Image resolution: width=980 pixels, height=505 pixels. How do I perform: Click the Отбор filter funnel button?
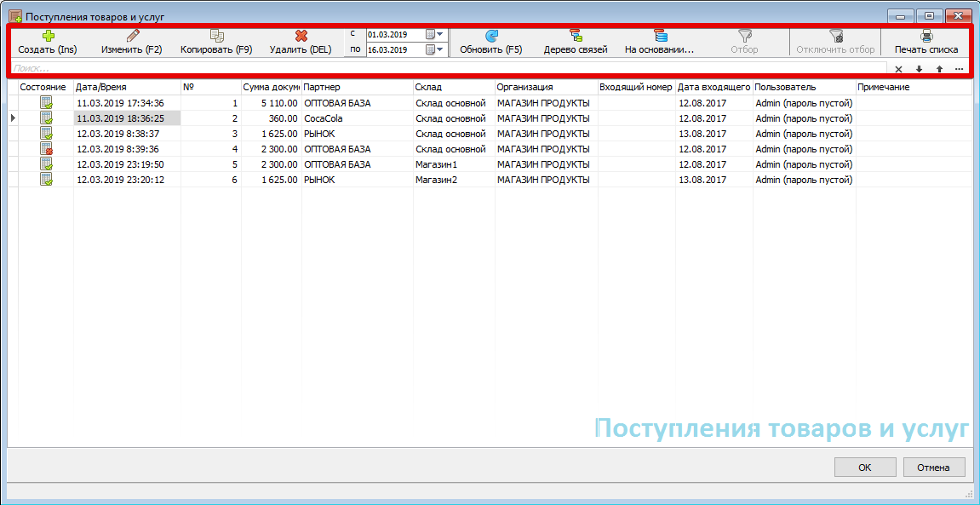click(744, 43)
